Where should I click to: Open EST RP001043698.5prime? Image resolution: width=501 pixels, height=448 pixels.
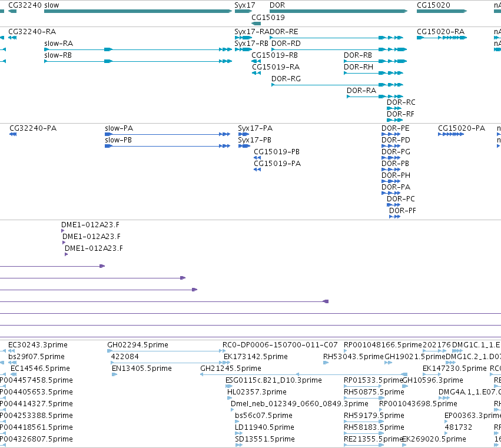pos(418,404)
